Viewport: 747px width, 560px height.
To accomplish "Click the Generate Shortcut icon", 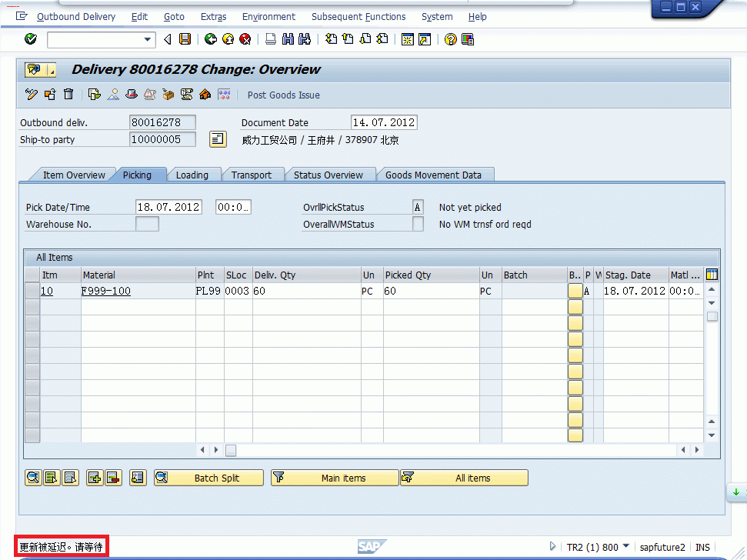I will tap(425, 39).
